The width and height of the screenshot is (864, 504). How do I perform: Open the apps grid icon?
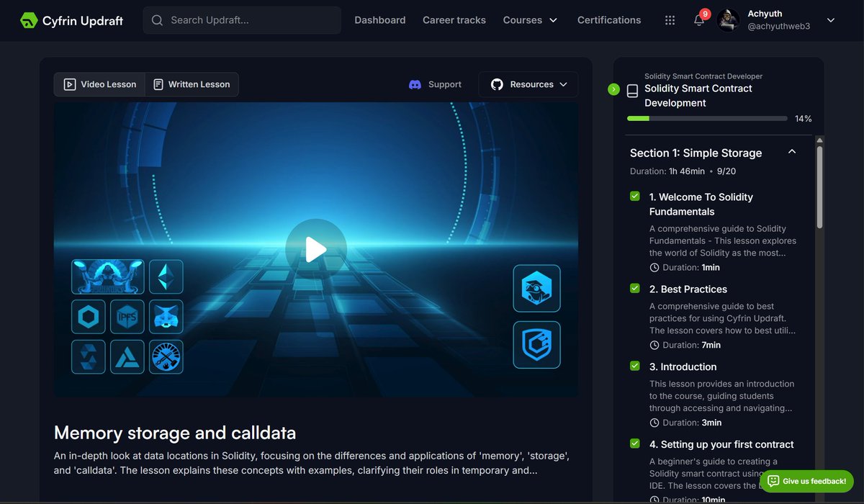(670, 20)
